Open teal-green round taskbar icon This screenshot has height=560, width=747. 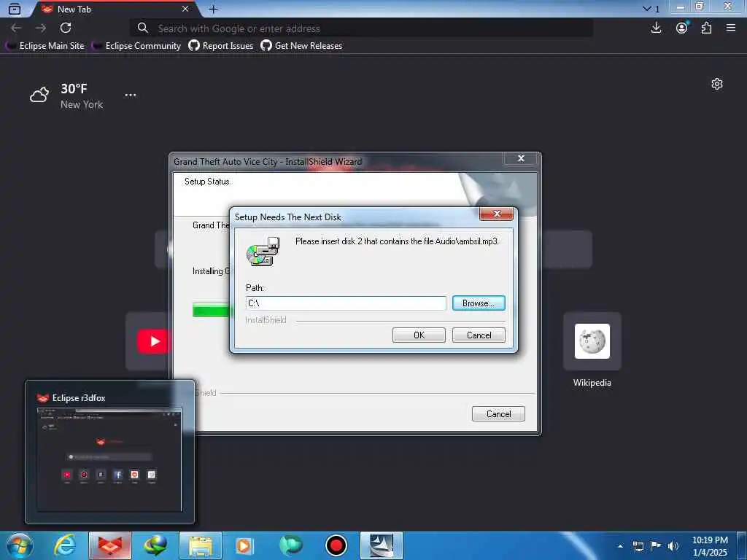(x=290, y=545)
